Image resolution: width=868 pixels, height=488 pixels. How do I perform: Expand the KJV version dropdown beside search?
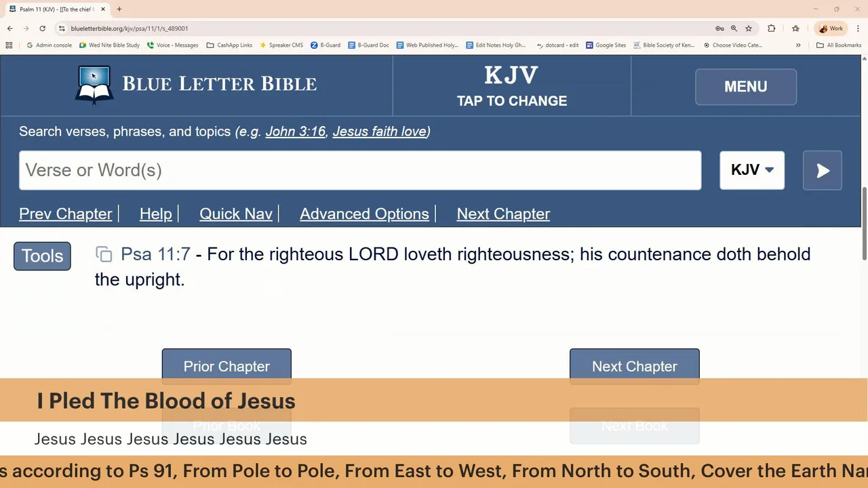pyautogui.click(x=752, y=170)
